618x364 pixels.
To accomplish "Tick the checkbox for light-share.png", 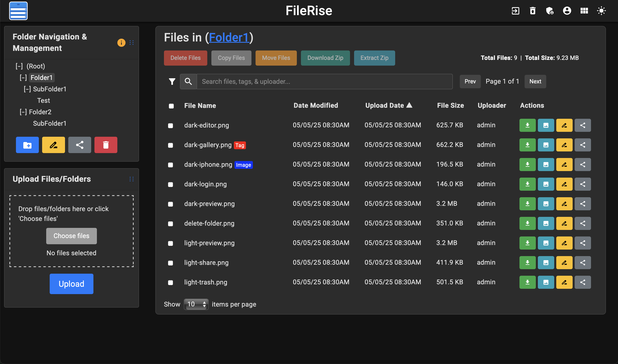I will (x=170, y=263).
